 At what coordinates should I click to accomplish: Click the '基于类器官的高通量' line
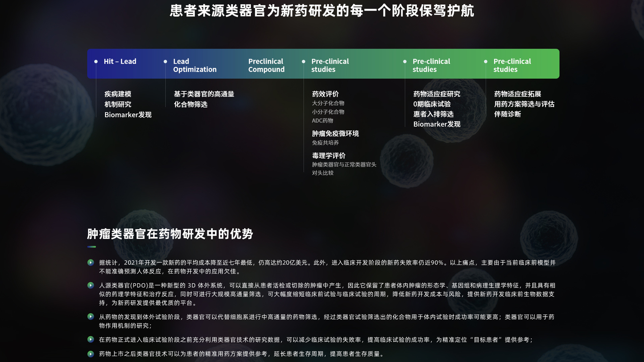tap(204, 94)
